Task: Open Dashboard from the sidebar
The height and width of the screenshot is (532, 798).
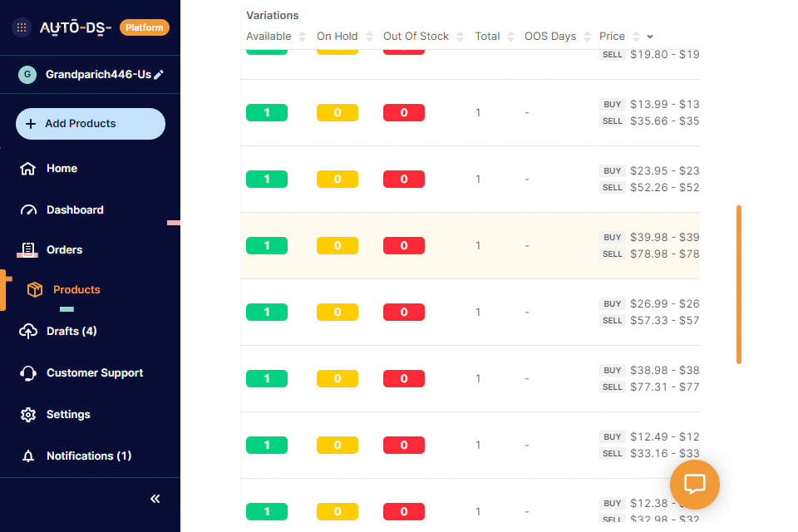Action: click(x=75, y=209)
